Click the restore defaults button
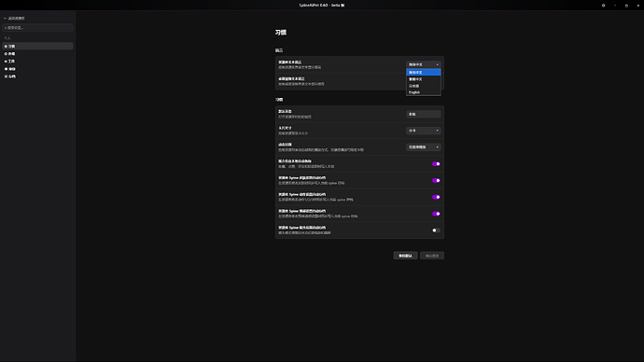Screen dimensions: 644x362 click(x=405, y=256)
